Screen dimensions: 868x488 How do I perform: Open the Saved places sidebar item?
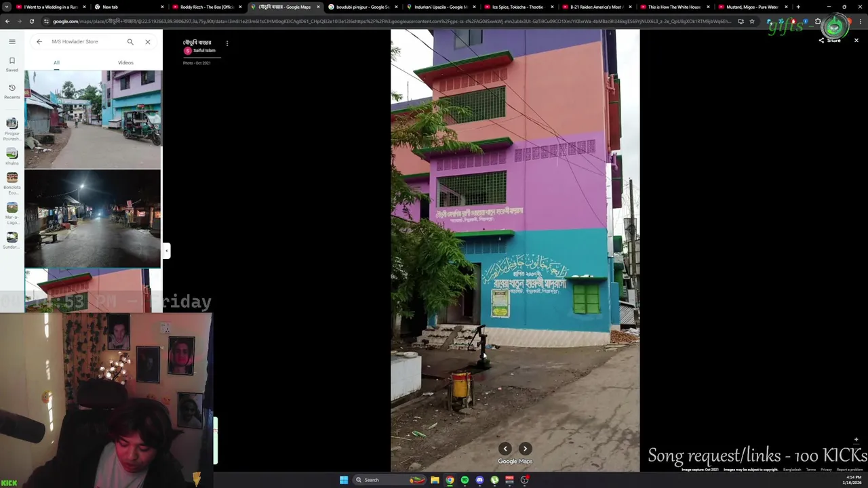click(12, 64)
